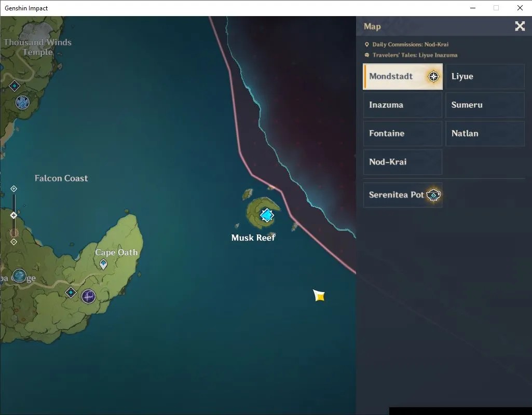The height and width of the screenshot is (415, 532).
Task: Select the teleport waypoint near Cape Oath road
Action: point(71,292)
